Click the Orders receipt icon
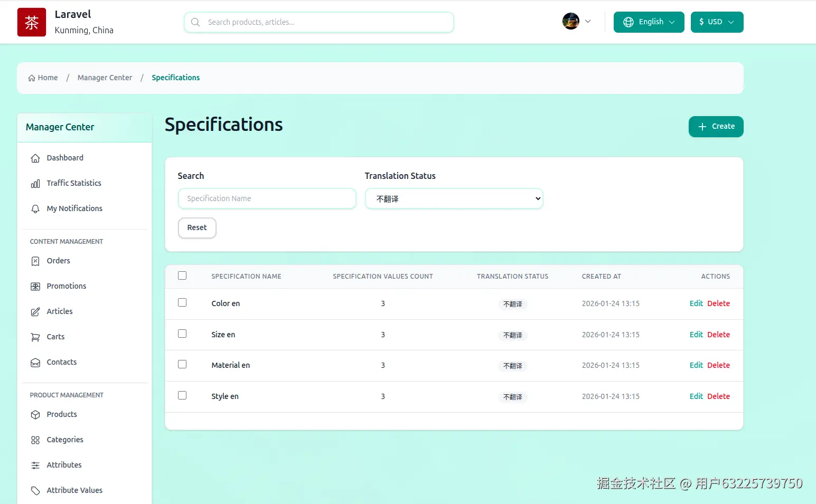This screenshot has width=816, height=504. click(35, 261)
